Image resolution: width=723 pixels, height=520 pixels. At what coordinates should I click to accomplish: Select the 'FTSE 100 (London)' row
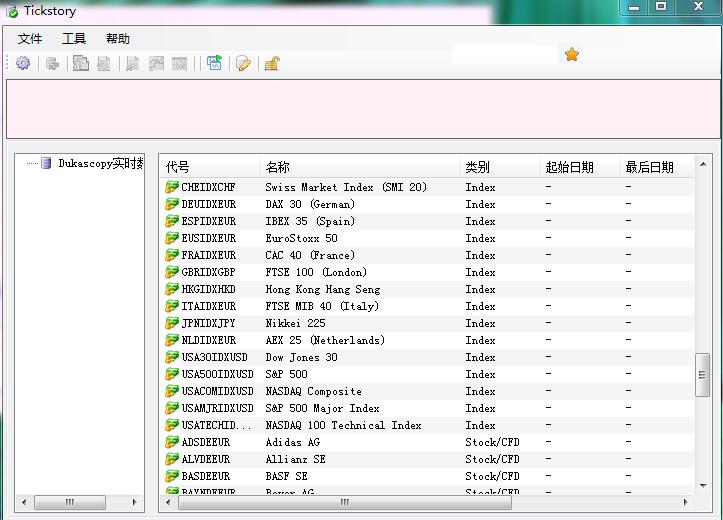[427, 272]
